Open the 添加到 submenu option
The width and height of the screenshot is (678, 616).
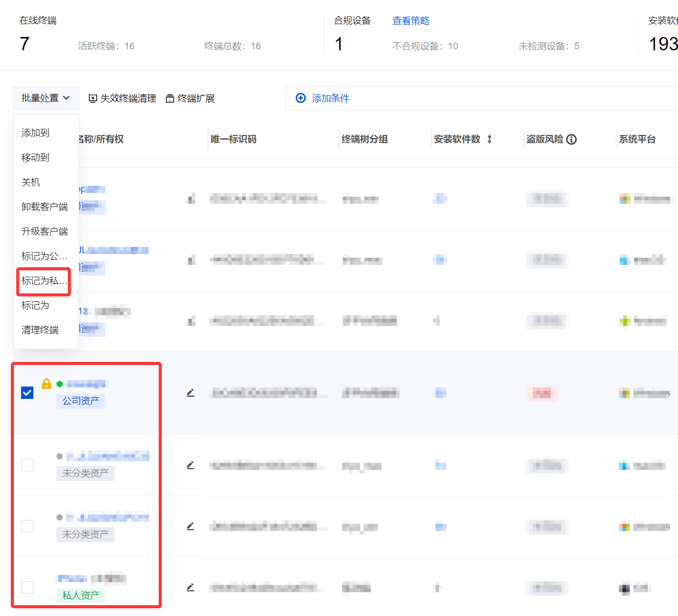click(x=35, y=133)
